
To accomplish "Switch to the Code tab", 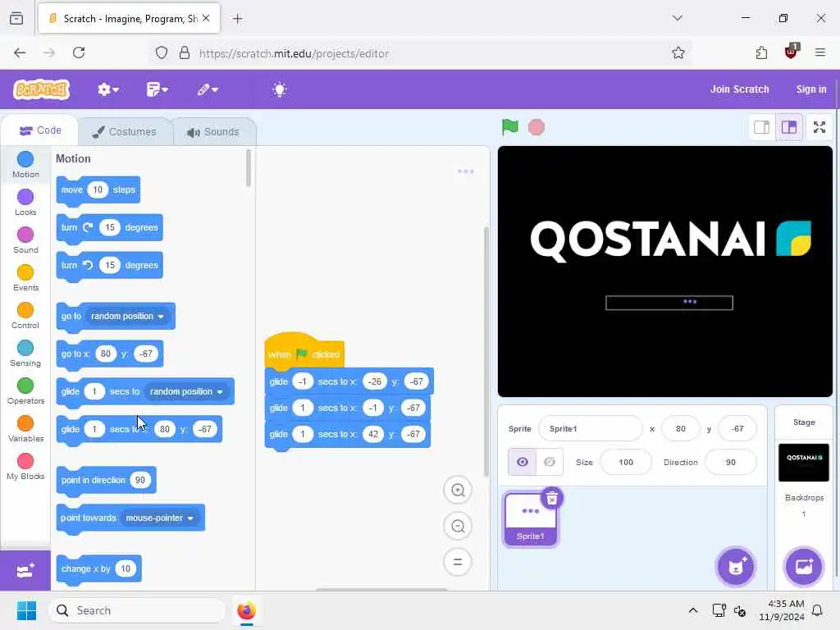I will pyautogui.click(x=40, y=130).
